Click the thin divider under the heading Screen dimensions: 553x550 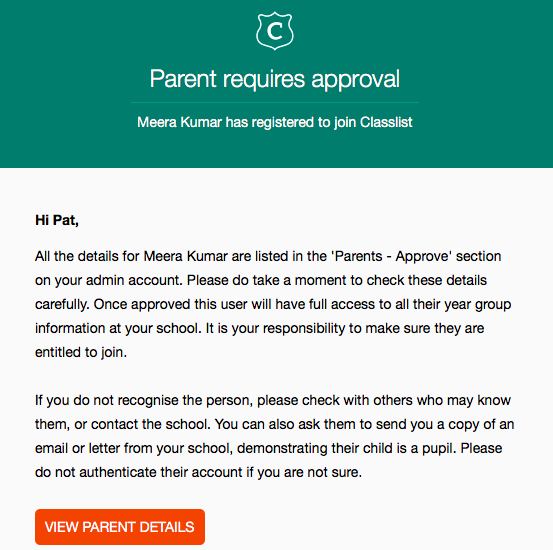click(x=275, y=102)
